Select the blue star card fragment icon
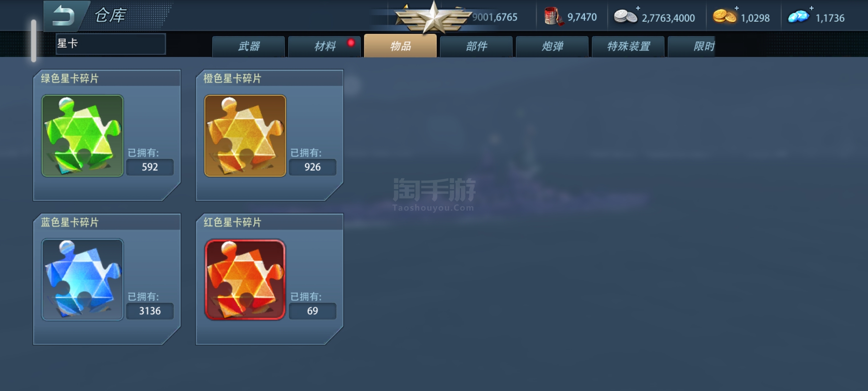Viewport: 868px width, 391px height. [x=83, y=280]
